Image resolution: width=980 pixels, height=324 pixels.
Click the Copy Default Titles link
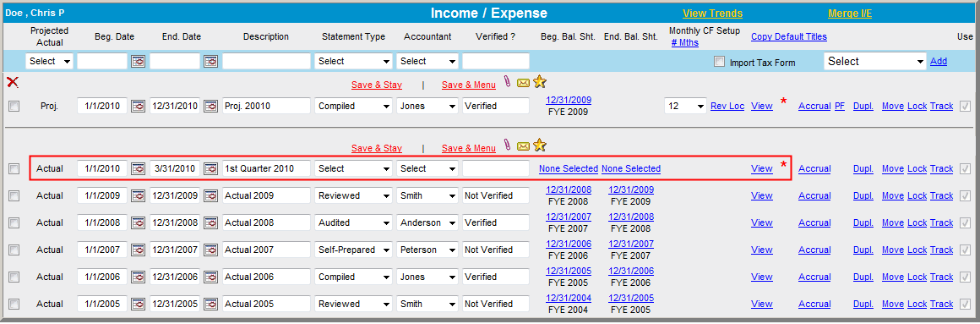(789, 36)
